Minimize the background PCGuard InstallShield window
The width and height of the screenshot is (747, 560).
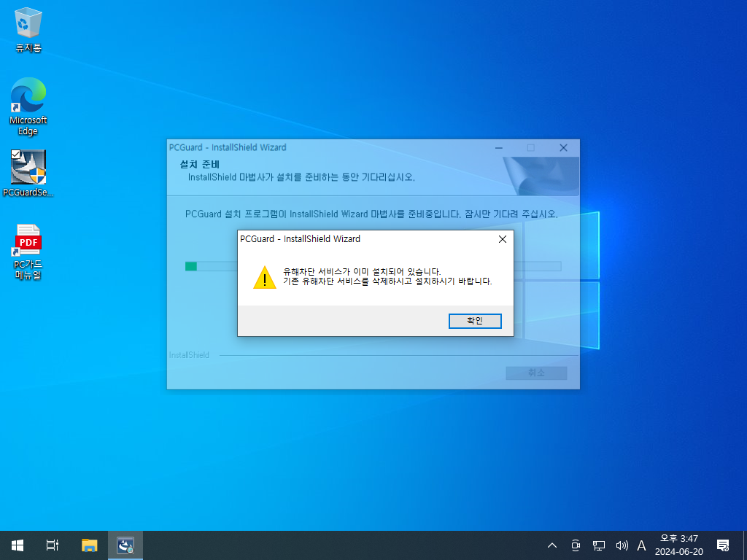[x=499, y=147]
